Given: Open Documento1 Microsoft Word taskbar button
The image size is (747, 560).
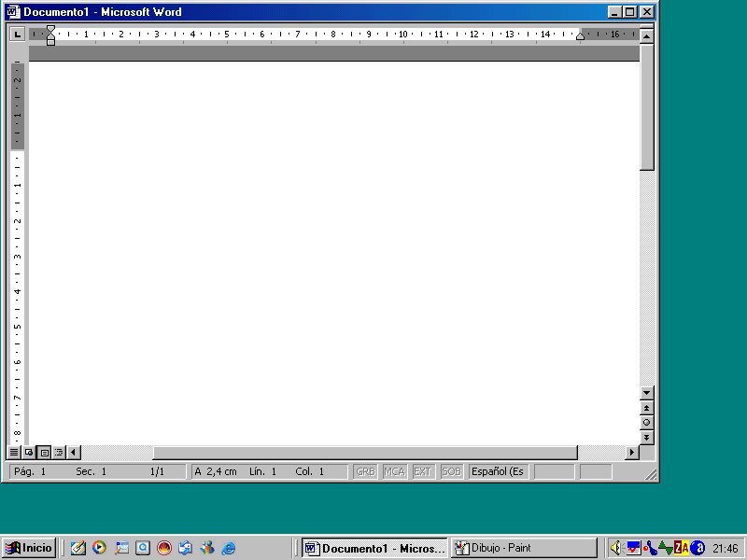Looking at the screenshot, I should [374, 548].
